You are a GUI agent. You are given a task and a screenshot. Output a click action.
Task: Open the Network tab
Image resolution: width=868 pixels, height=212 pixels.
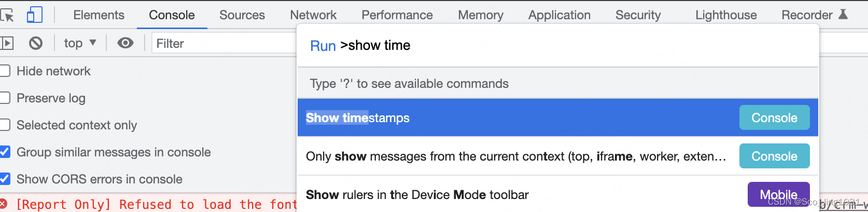tap(313, 15)
